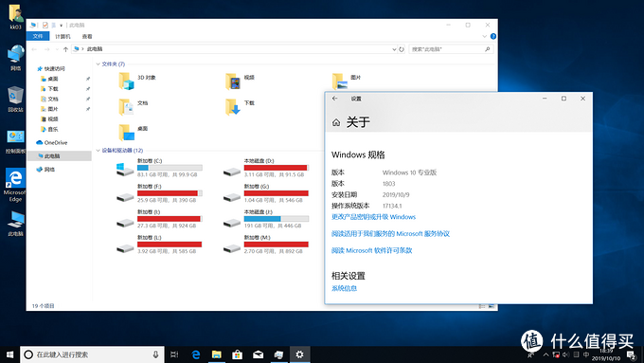The image size is (644, 363).
Task: Click the Windows Start button
Action: click(9, 354)
